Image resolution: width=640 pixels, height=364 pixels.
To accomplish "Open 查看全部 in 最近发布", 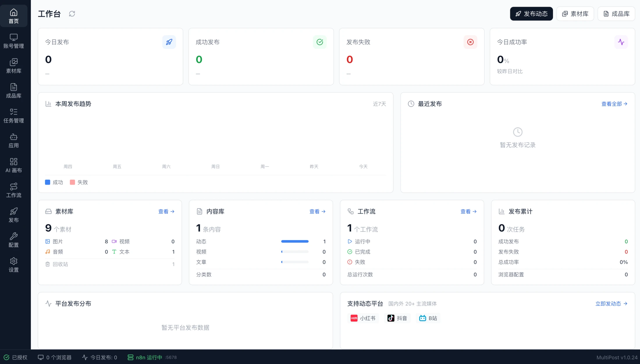I will click(x=614, y=104).
